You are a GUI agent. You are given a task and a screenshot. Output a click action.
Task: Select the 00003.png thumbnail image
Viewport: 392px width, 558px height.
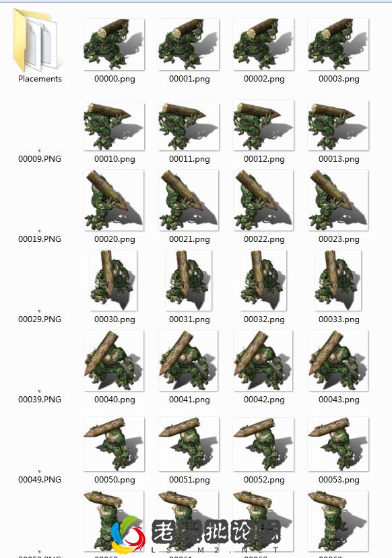coord(338,44)
